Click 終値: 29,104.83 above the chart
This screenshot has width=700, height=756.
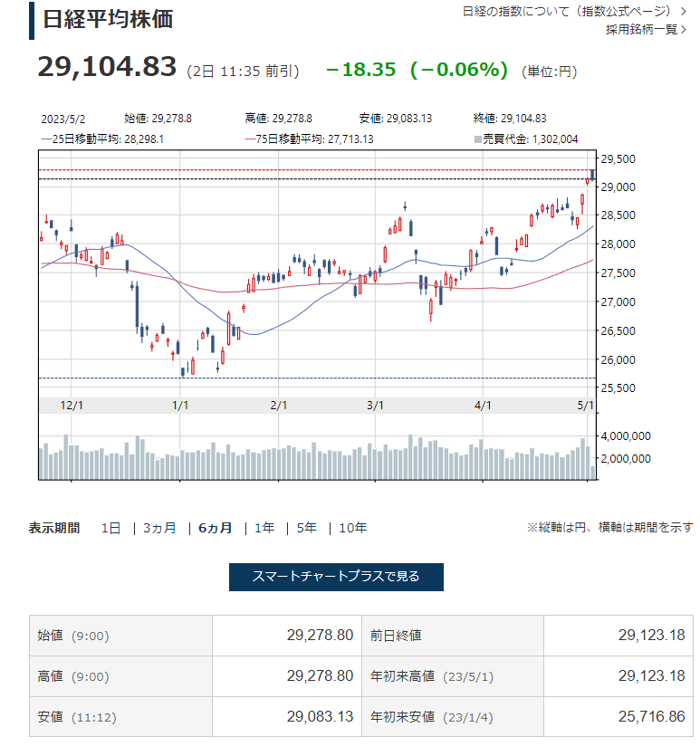[x=510, y=119]
